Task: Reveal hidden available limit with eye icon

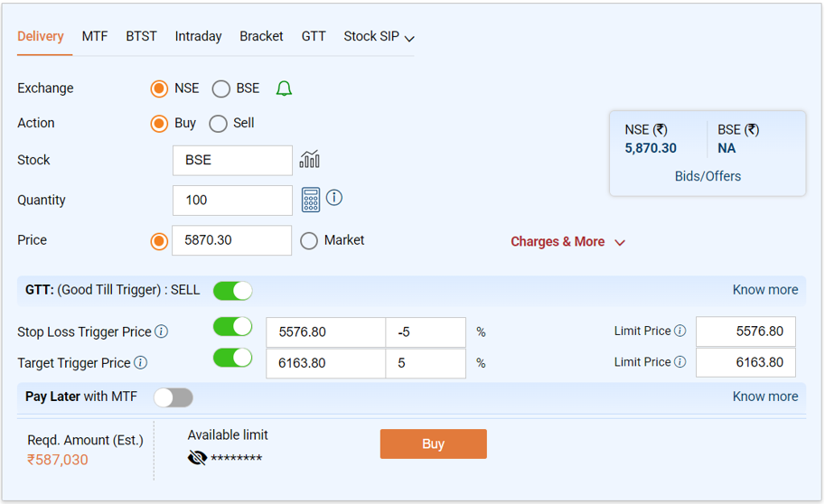Action: click(x=197, y=459)
